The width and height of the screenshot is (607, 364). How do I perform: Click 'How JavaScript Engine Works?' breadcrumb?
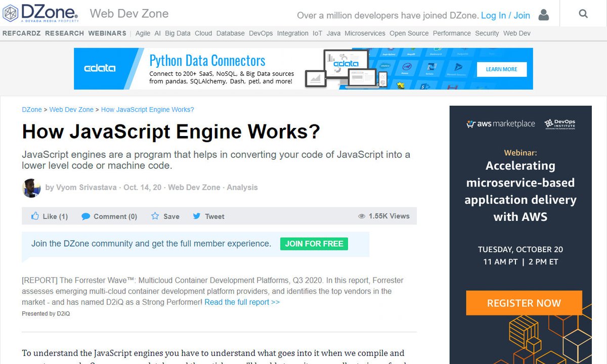point(148,110)
